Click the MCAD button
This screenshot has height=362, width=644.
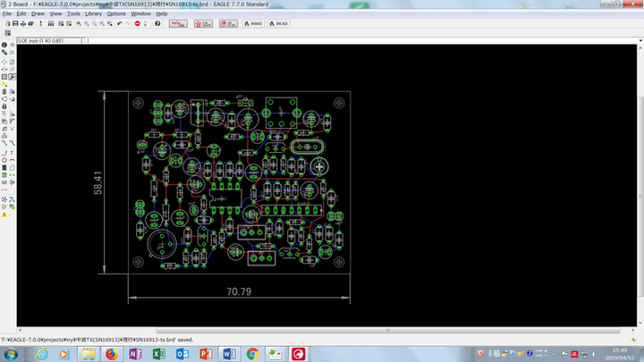(278, 23)
